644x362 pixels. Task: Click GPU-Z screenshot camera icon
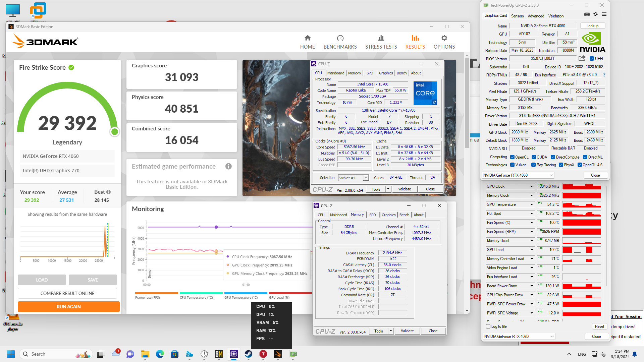point(587,14)
